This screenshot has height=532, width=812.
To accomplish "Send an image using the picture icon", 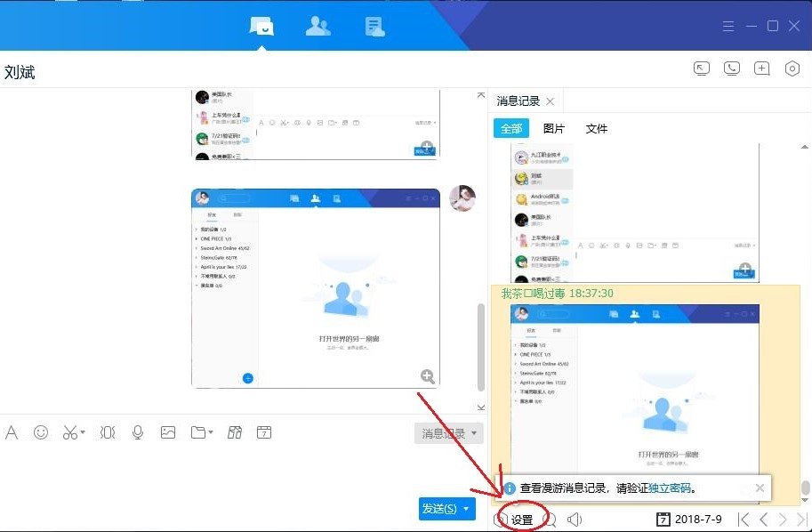I will [169, 432].
